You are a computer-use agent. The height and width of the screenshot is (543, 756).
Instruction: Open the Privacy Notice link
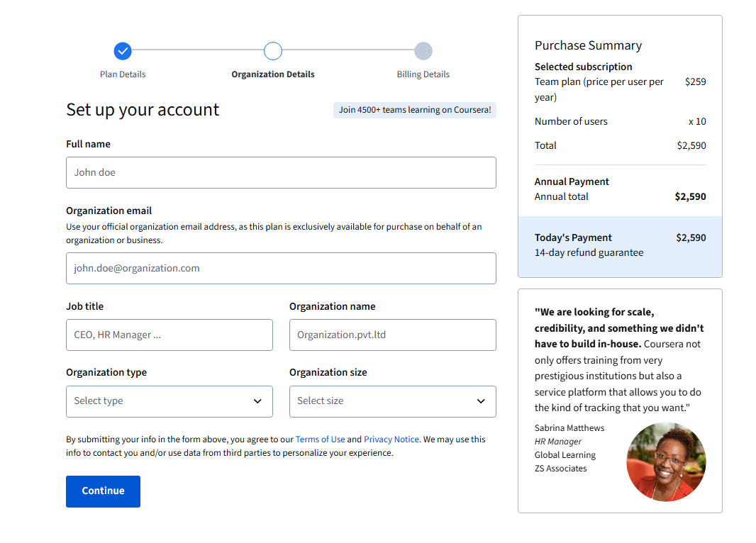tap(391, 440)
